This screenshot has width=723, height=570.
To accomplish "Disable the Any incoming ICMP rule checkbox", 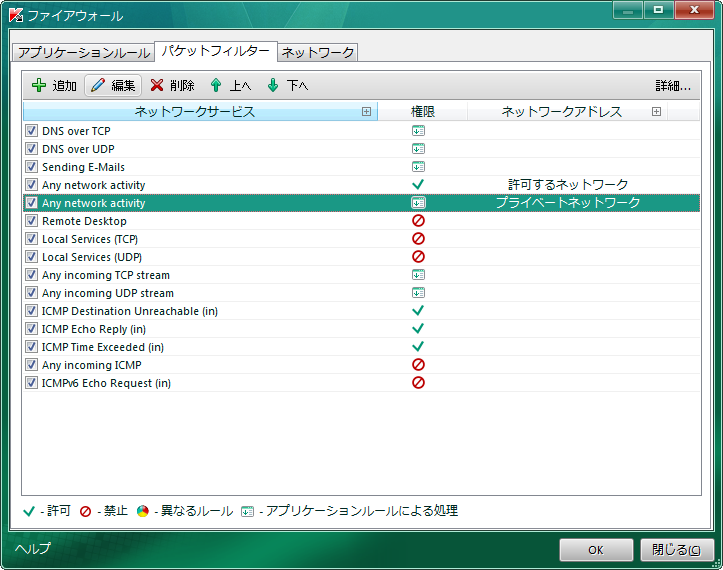I will tap(31, 365).
